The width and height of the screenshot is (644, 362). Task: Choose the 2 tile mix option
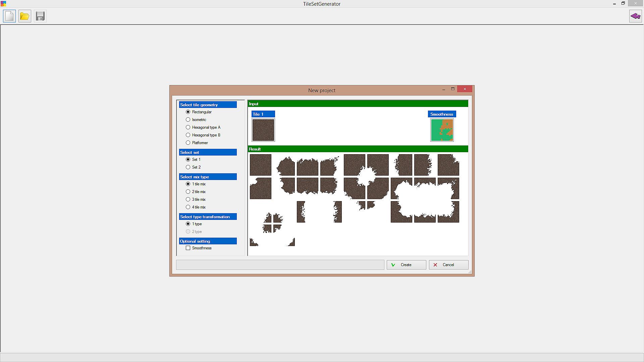188,192
